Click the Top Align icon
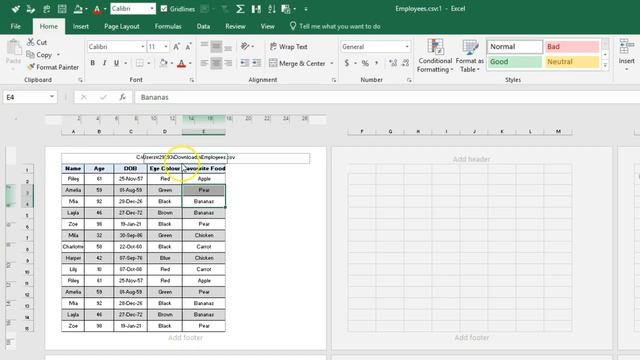The width and height of the screenshot is (640, 360). click(x=204, y=46)
